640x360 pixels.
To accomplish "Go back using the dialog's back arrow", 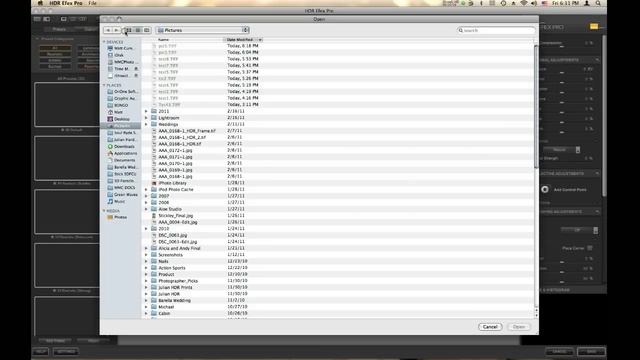I will coord(108,30).
